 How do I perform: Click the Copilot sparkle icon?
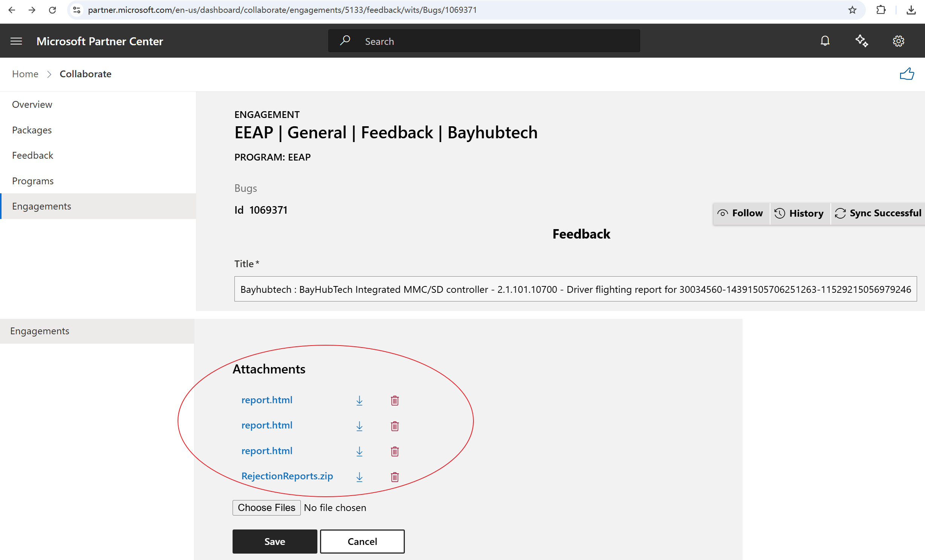point(861,41)
